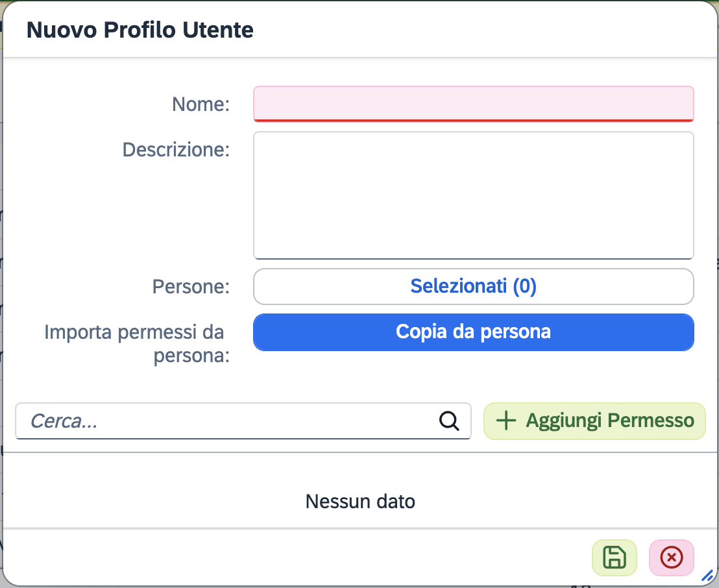
Task: Click the Nuovo Profilo Utente dialog title
Action: point(140,30)
